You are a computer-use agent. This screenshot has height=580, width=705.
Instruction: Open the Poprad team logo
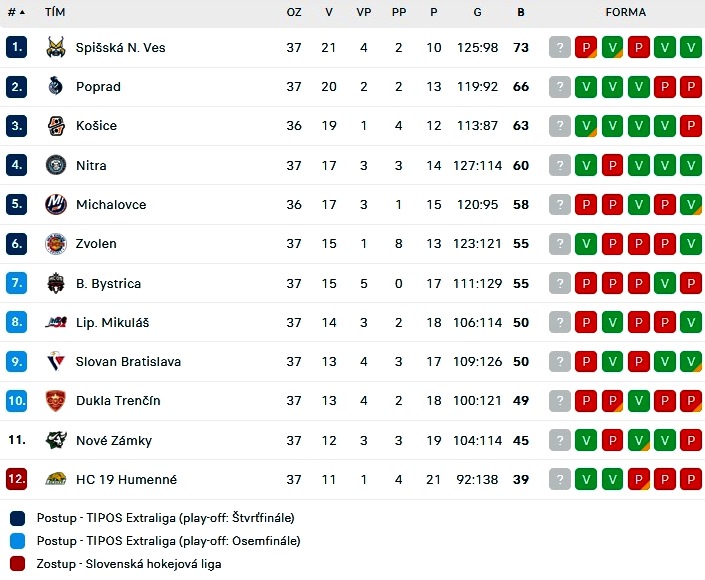[56, 86]
